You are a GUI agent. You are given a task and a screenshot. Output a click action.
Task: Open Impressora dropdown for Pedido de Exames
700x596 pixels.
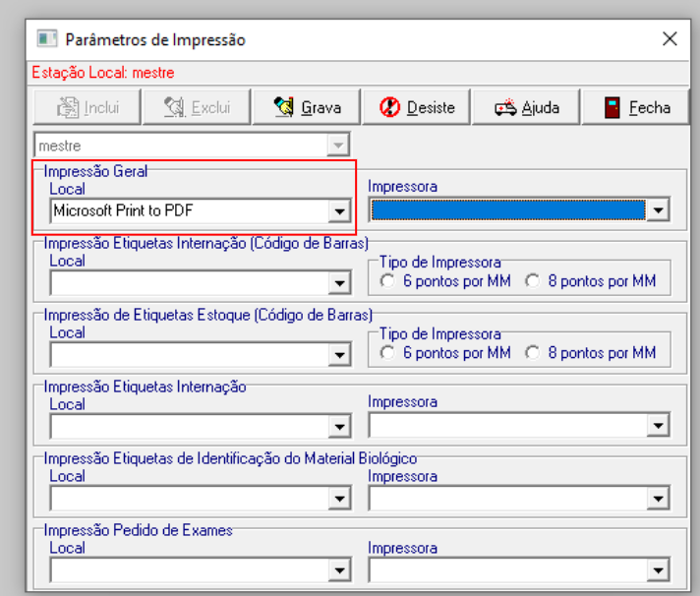coord(658,570)
